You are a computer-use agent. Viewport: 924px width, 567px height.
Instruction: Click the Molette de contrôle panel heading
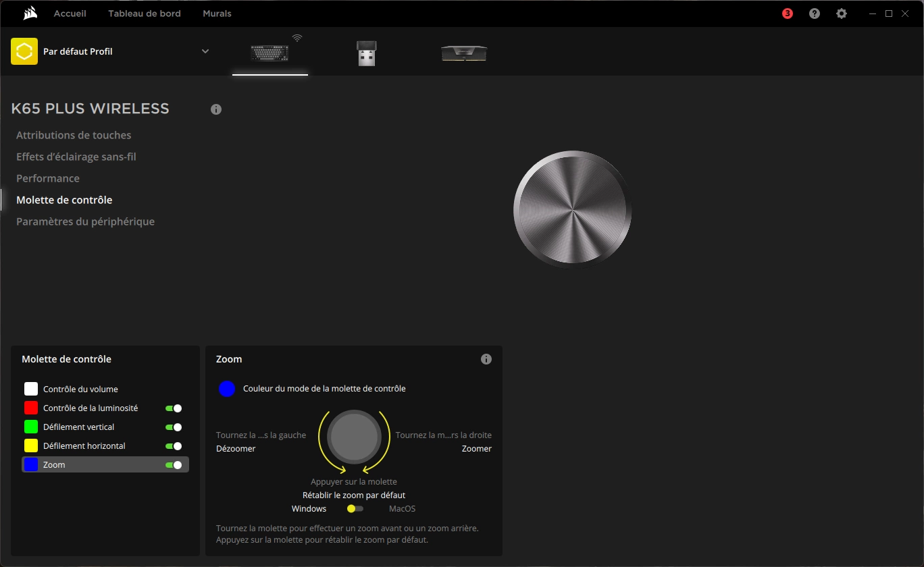[66, 359]
